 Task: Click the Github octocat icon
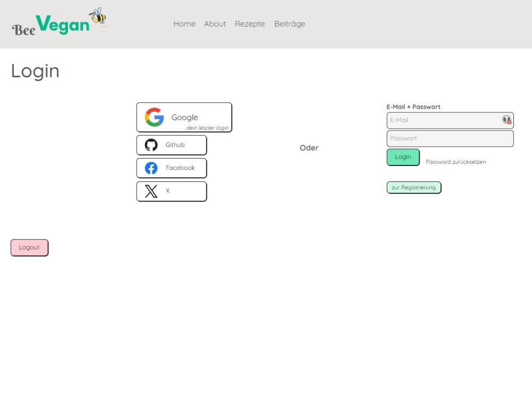[151, 145]
